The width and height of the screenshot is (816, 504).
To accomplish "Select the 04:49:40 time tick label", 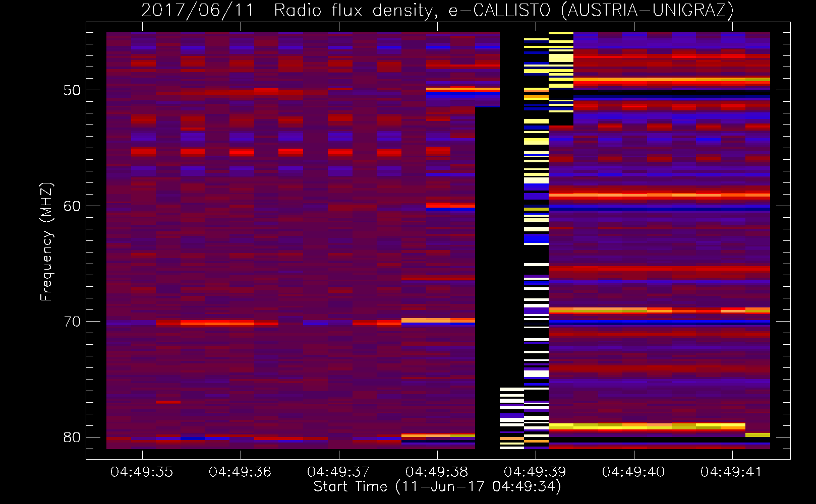I will point(633,472).
